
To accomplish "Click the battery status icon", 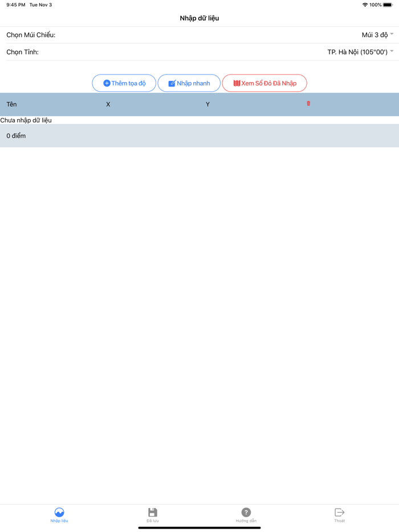I will coord(388,5).
